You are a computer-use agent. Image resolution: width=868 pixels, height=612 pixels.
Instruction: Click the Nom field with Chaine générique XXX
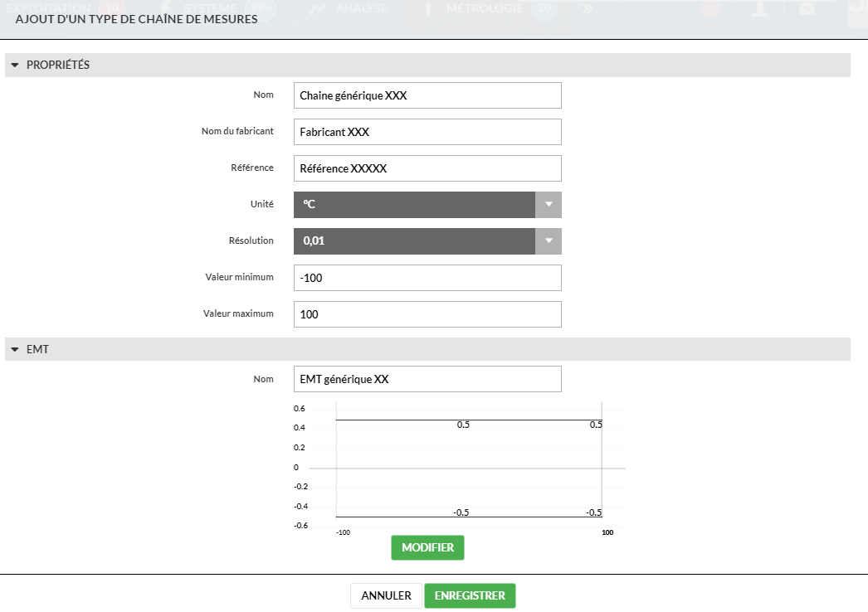427,95
